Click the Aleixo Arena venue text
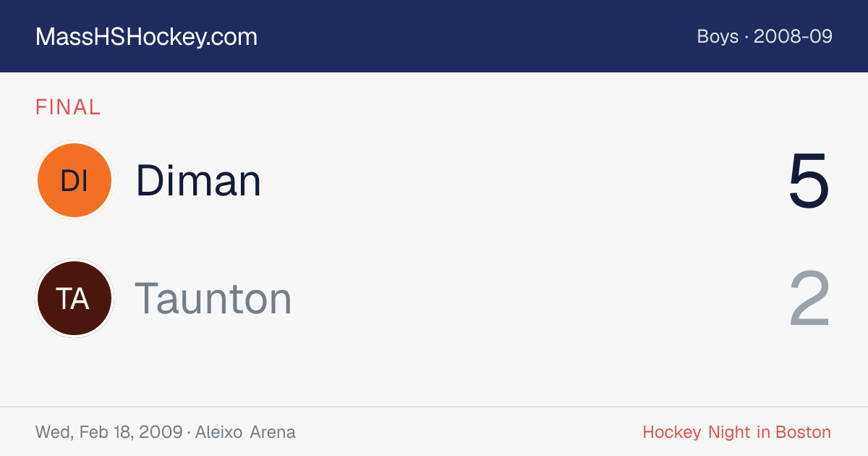This screenshot has height=456, width=868. click(246, 433)
